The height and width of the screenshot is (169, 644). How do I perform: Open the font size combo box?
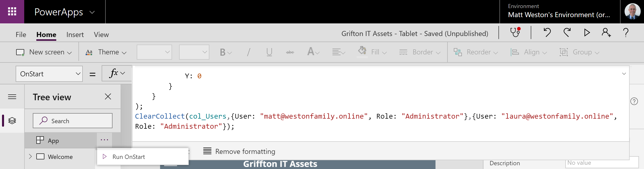194,52
